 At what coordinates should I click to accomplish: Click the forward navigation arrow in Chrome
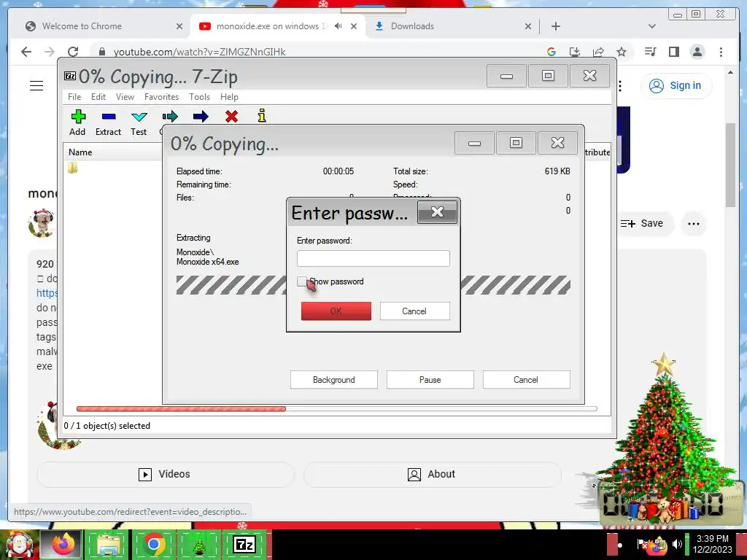click(x=50, y=52)
